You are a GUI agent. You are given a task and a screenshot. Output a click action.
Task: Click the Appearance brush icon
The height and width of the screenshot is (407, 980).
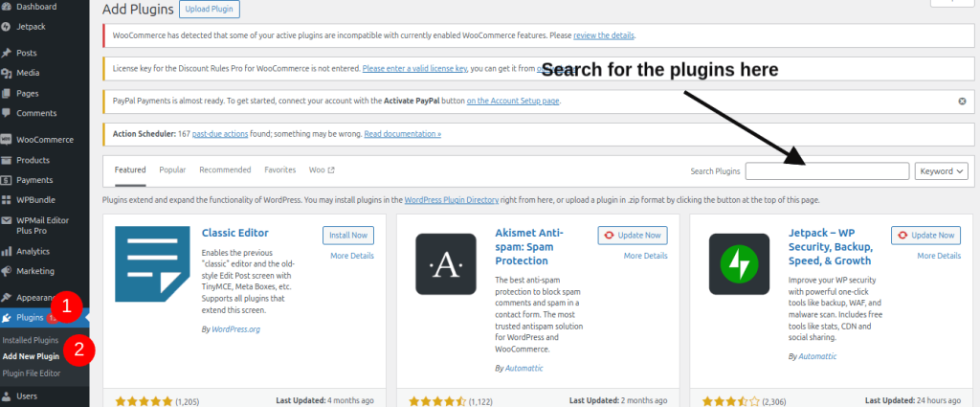pos(7,298)
